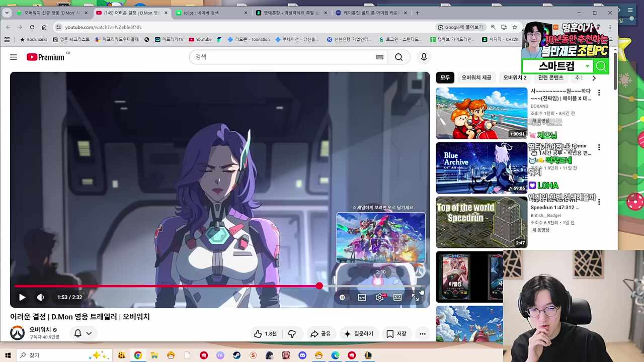The image size is (644, 362).
Task: Open the 오버워치 channel avatar
Action: 18,333
